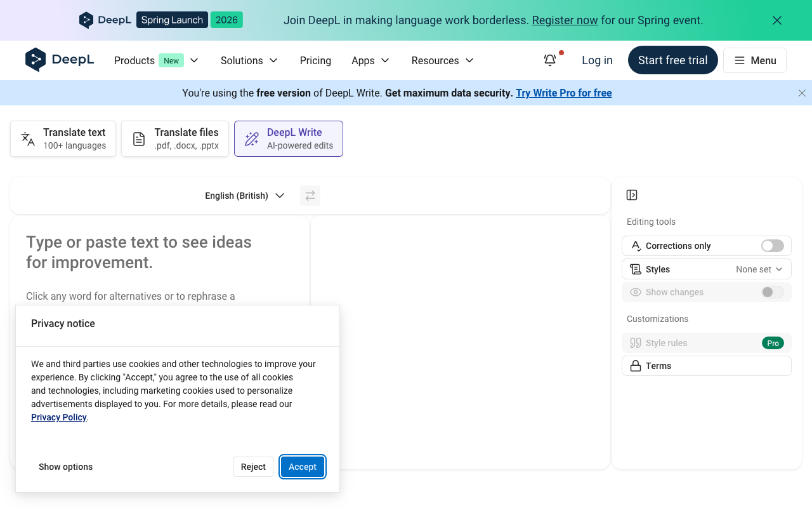This screenshot has height=508, width=812.
Task: Click the swap languages arrows icon
Action: tap(310, 196)
